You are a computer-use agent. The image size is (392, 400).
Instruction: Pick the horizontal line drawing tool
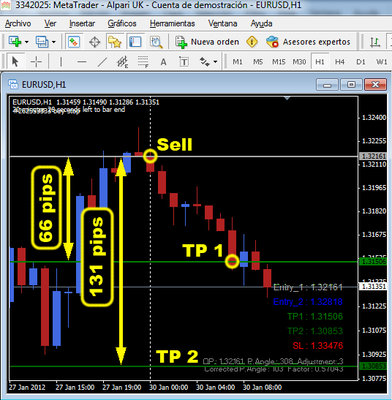coord(82,62)
